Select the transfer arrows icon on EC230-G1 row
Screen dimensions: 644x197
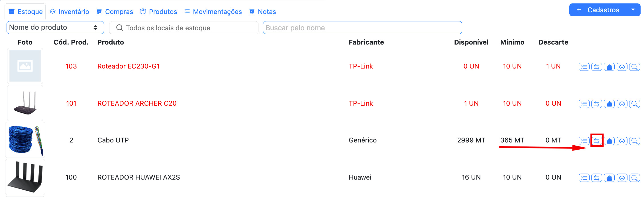click(597, 67)
